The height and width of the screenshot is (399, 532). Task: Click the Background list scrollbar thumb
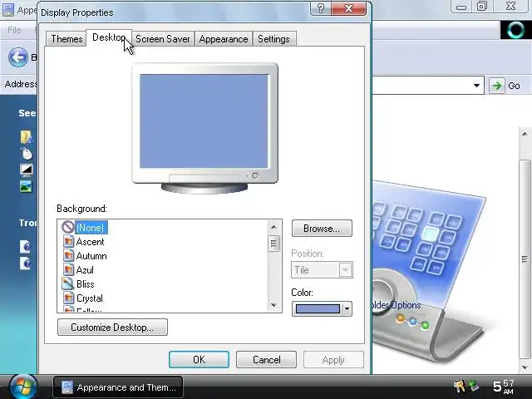[273, 244]
